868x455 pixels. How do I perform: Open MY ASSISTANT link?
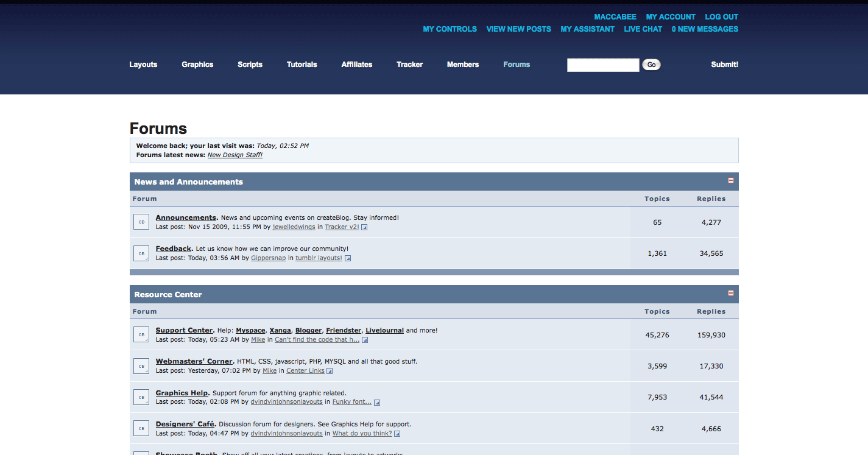point(588,29)
